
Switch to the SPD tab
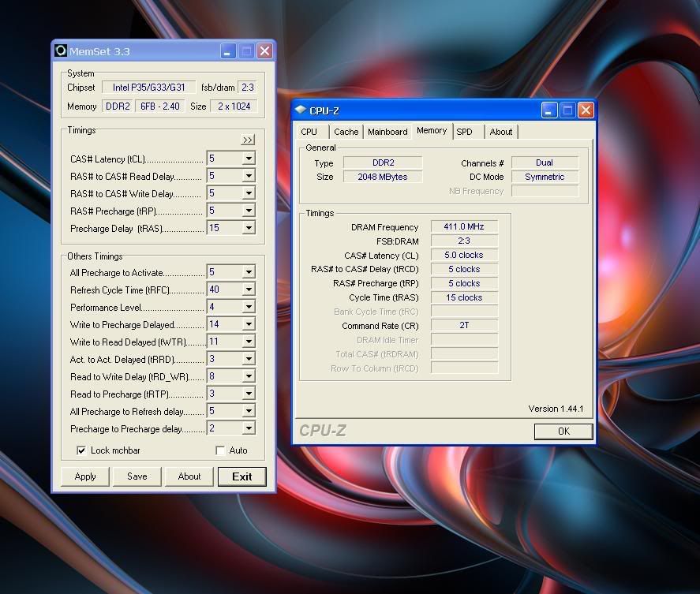468,132
